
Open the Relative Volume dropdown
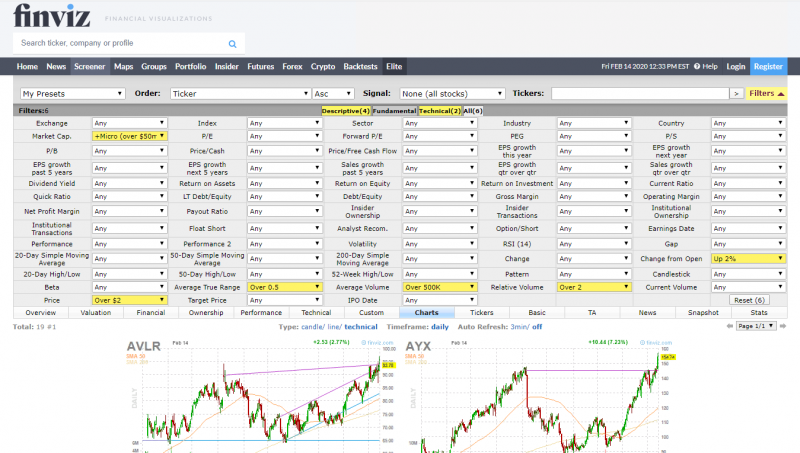tap(594, 287)
